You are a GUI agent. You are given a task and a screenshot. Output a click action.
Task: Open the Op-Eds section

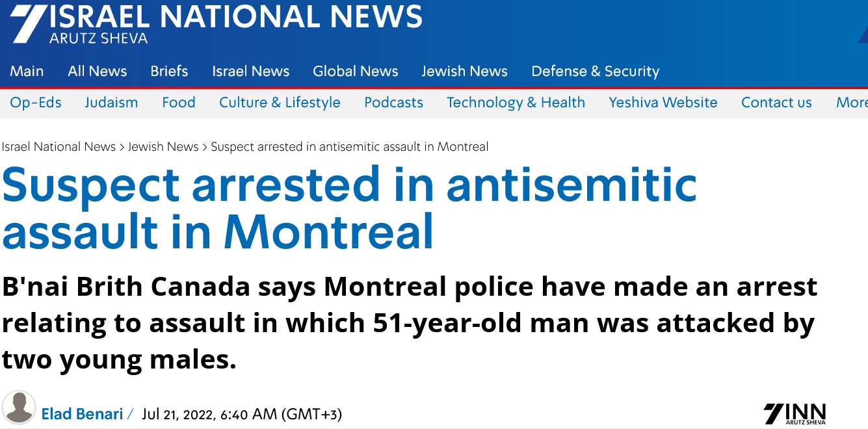click(x=36, y=103)
